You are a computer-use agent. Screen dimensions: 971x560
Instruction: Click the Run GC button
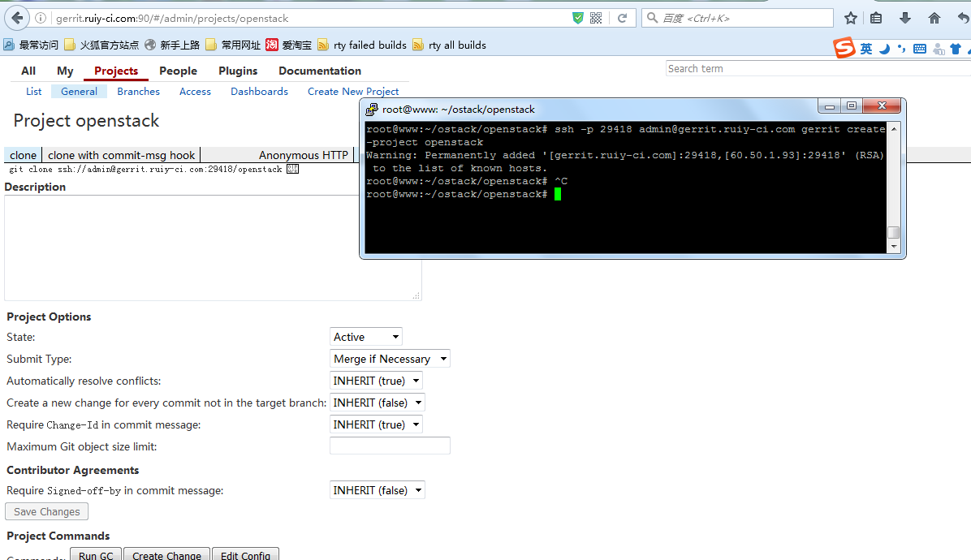point(96,554)
